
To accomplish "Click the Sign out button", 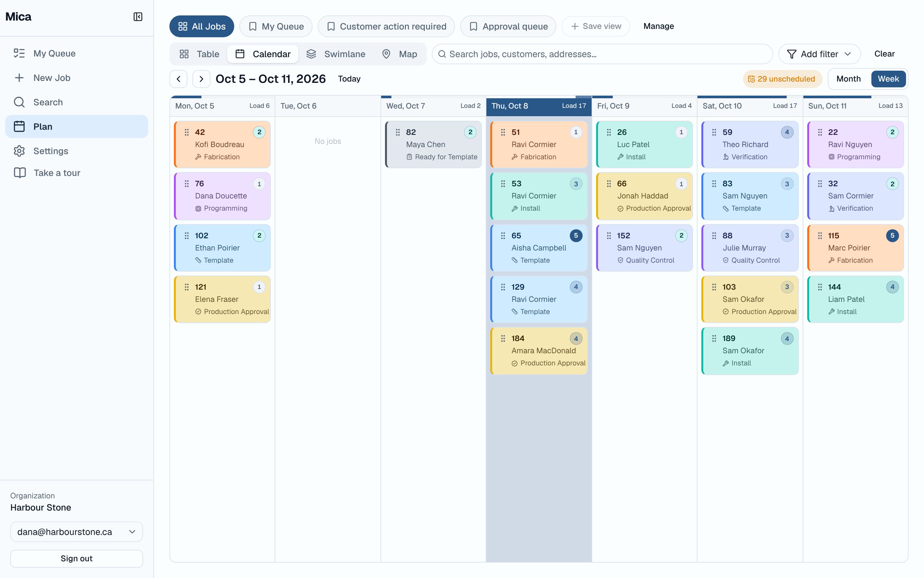I will click(77, 558).
